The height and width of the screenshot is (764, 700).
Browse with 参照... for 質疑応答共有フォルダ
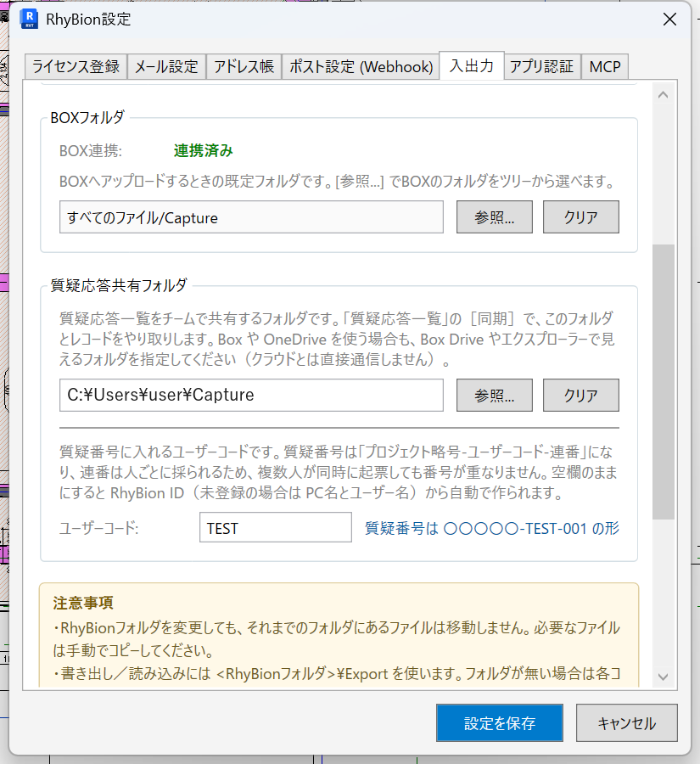(x=495, y=395)
